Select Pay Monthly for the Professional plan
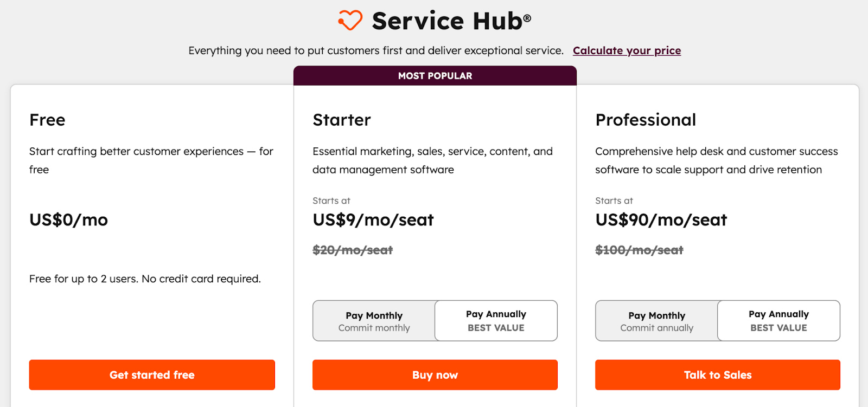The height and width of the screenshot is (407, 868). point(656,321)
